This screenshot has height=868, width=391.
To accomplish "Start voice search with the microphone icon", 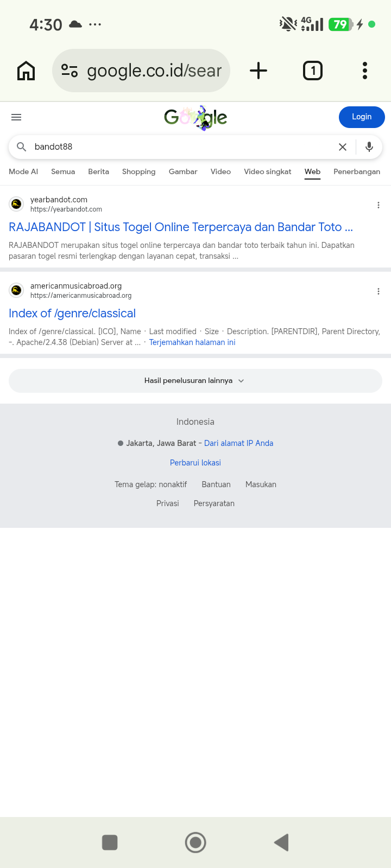I will tap(369, 147).
